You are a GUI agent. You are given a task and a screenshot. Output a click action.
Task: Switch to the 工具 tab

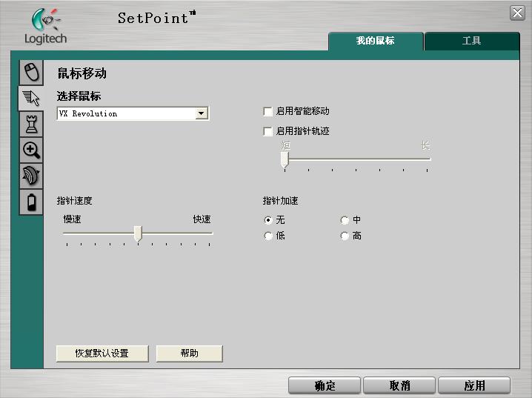[x=472, y=41]
